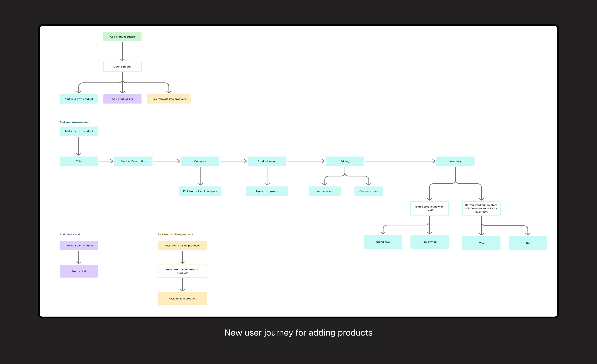Select the 'Pick affiliate product' node
This screenshot has height=364, width=597.
[182, 298]
